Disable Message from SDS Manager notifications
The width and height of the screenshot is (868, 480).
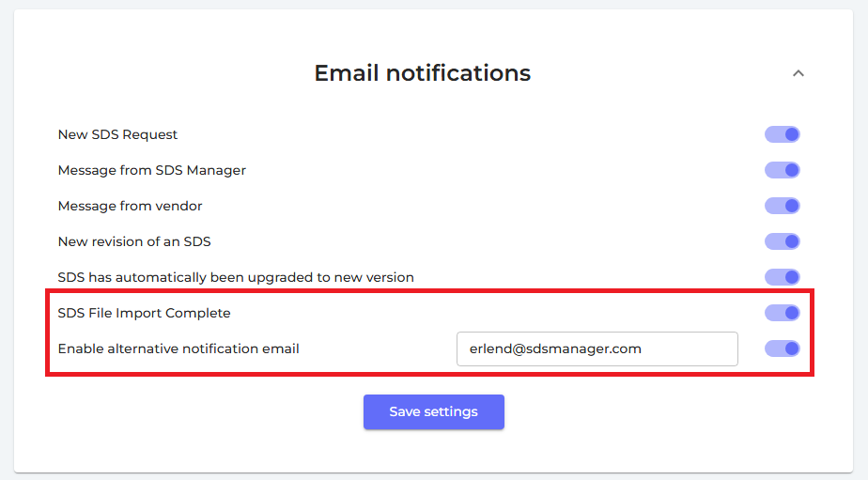(x=782, y=170)
